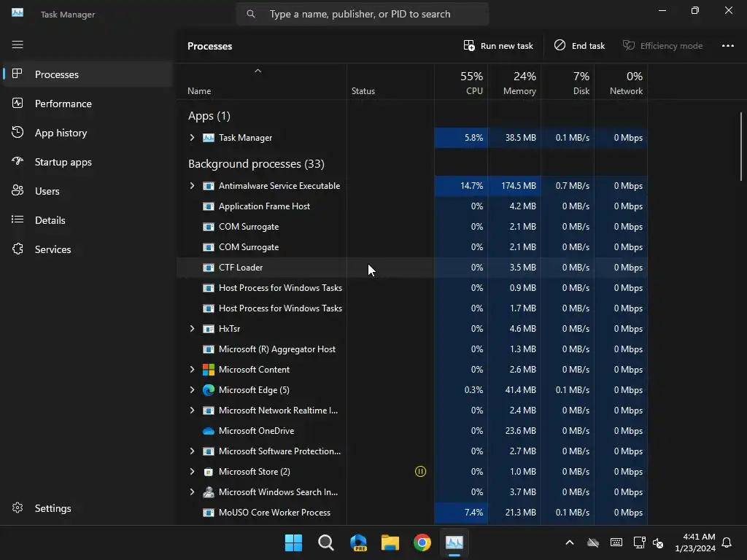This screenshot has width=747, height=560.
Task: Open Windows Search from taskbar
Action: pyautogui.click(x=326, y=542)
